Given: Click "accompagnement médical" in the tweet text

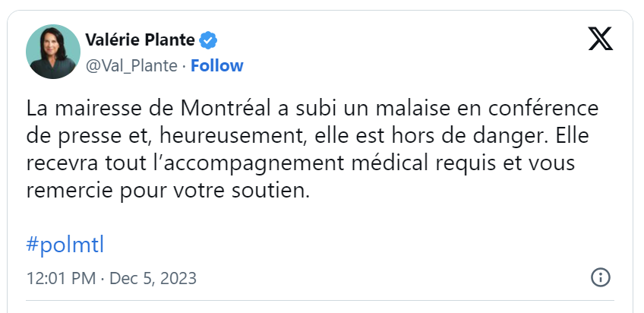Looking at the screenshot, I should click(x=286, y=164).
